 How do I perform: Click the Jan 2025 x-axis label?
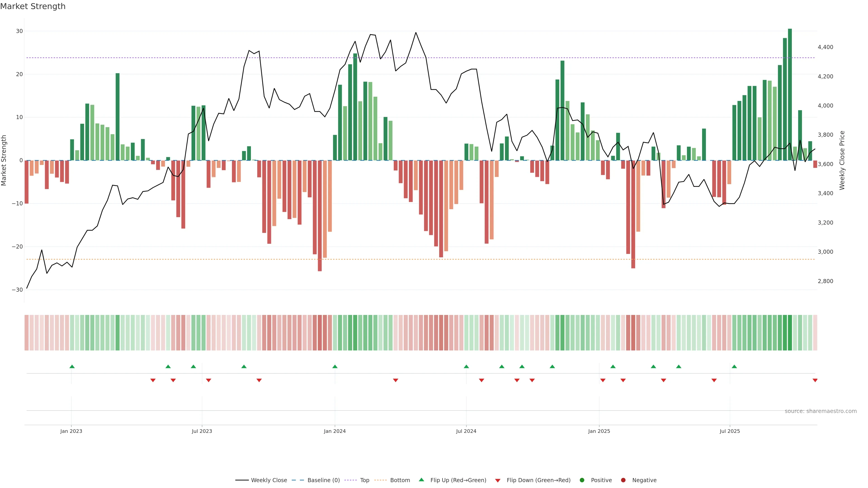tap(599, 431)
